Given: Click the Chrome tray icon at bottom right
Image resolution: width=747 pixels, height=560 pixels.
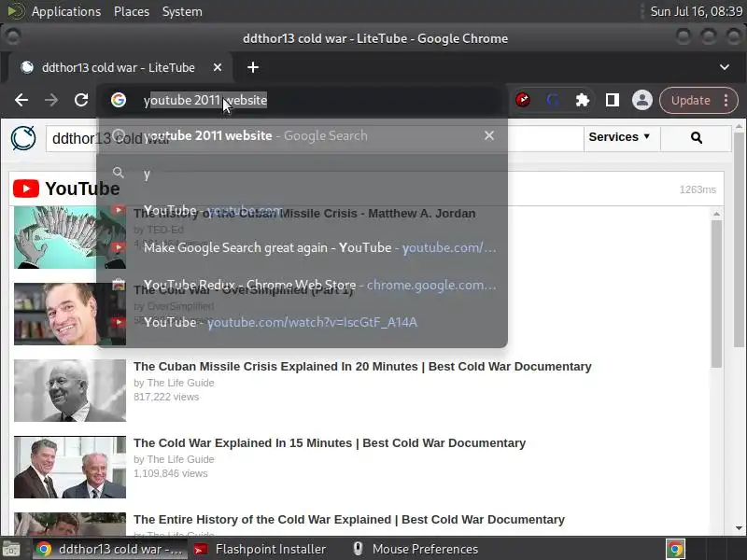Looking at the screenshot, I should [x=675, y=549].
